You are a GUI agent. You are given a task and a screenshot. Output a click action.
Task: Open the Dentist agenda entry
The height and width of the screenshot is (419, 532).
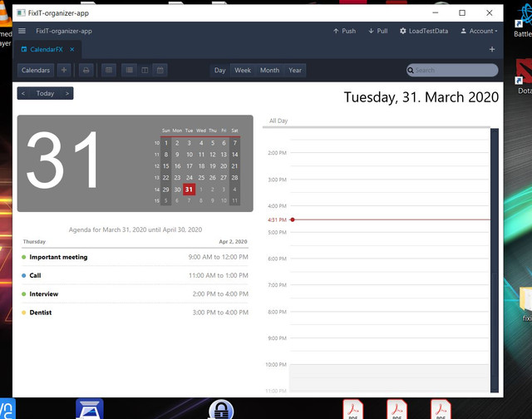pyautogui.click(x=135, y=313)
